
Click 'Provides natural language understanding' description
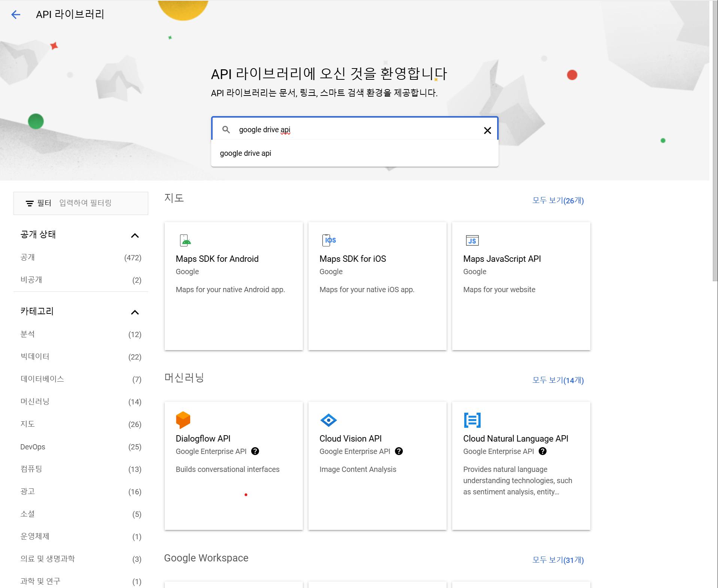[x=518, y=481]
